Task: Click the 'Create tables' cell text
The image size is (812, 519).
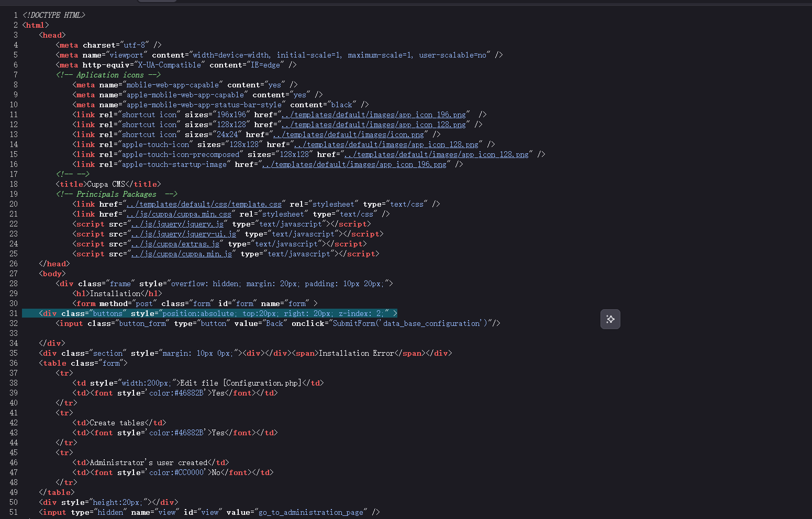Action: tap(117, 423)
